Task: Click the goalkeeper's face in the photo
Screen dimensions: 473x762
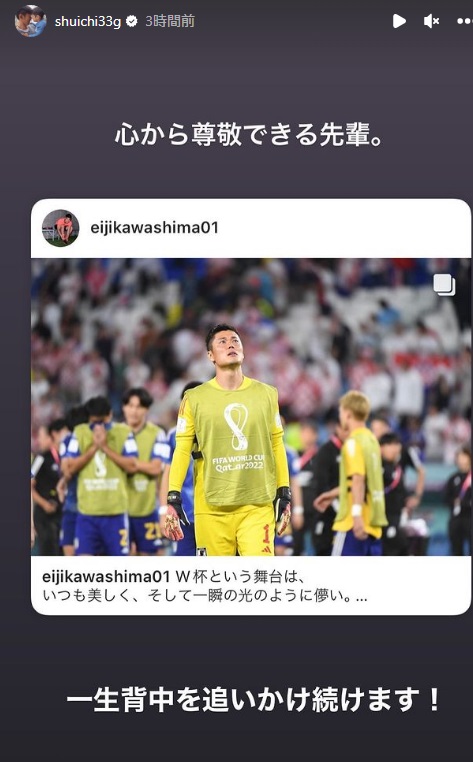Action: 226,347
